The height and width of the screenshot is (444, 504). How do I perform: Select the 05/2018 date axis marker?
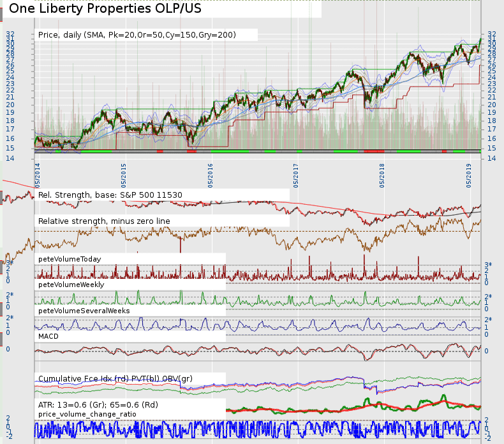coord(382,175)
